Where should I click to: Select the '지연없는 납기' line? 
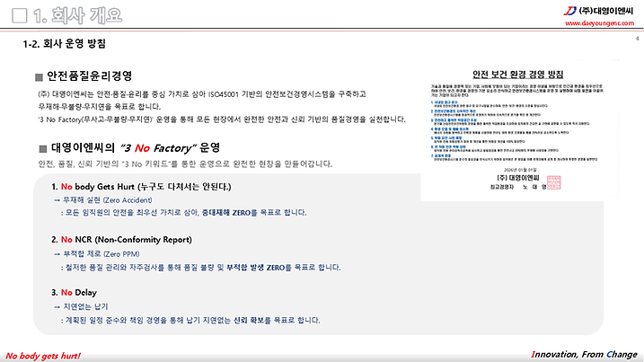click(81, 307)
